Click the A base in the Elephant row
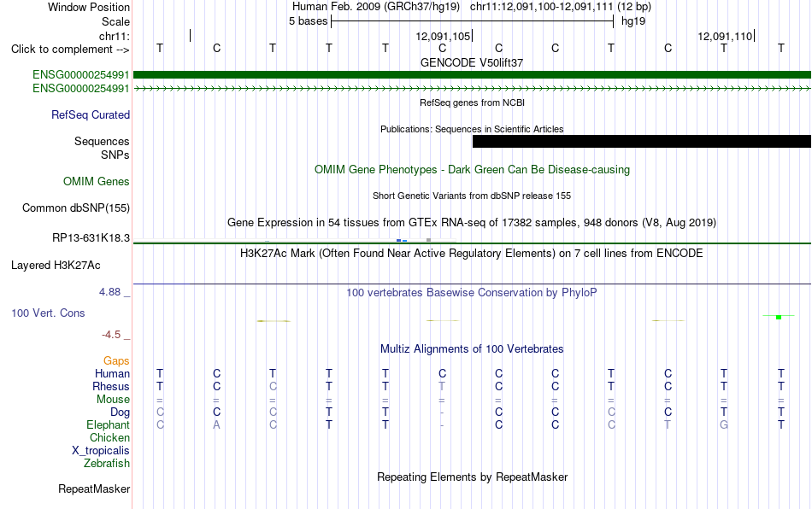Image resolution: width=812 pixels, height=509 pixels. [x=216, y=424]
